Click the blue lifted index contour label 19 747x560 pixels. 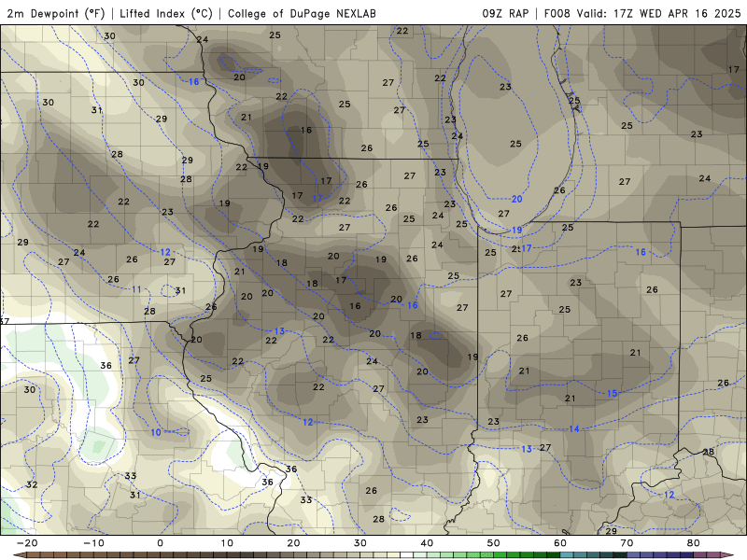coord(517,230)
